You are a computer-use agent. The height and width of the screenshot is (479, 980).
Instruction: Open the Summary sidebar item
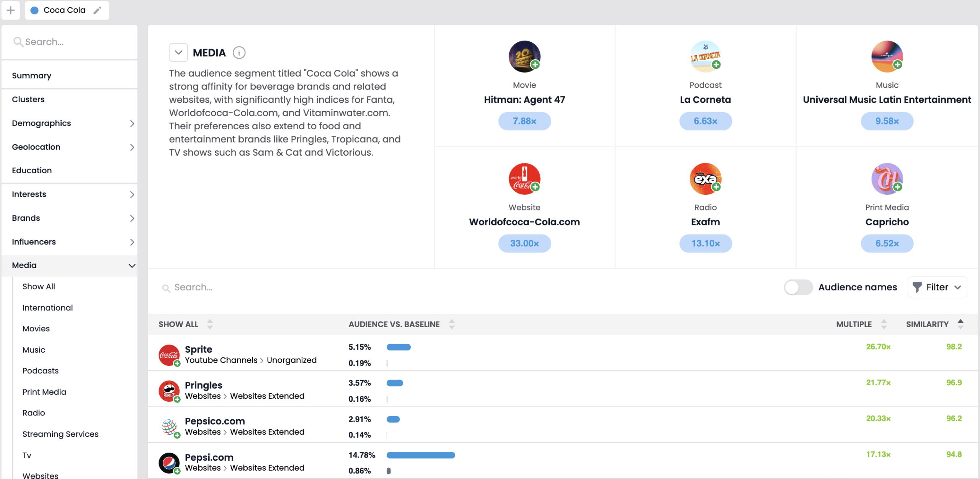[x=31, y=75]
